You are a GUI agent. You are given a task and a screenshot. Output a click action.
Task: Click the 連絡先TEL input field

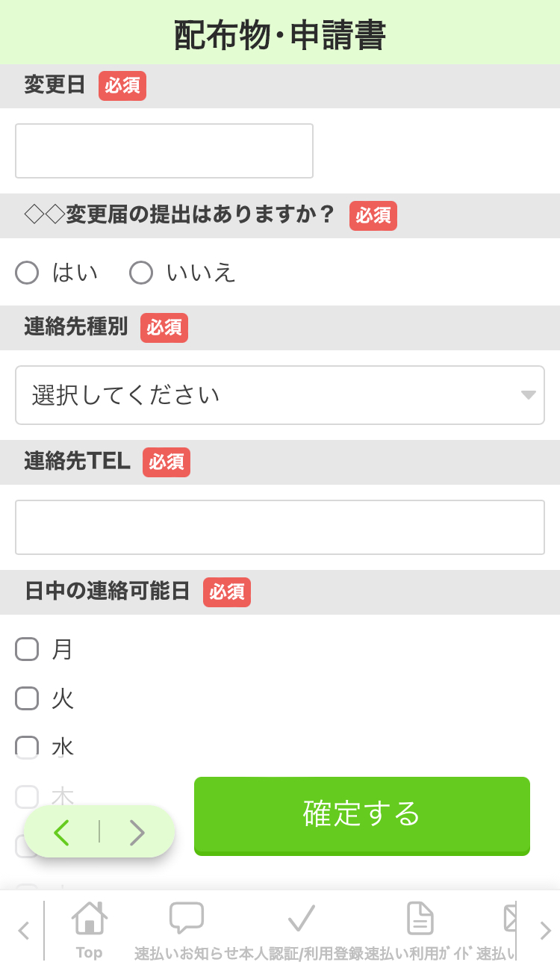279,527
